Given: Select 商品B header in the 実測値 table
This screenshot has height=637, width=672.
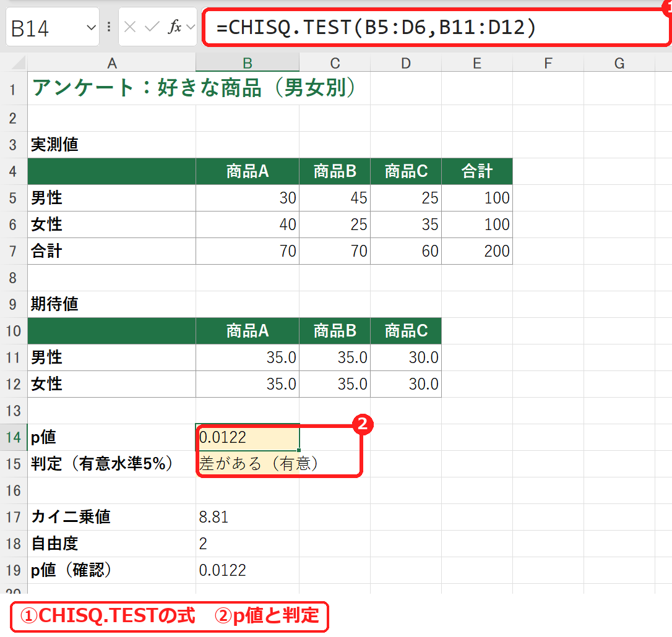Looking at the screenshot, I should click(x=335, y=171).
